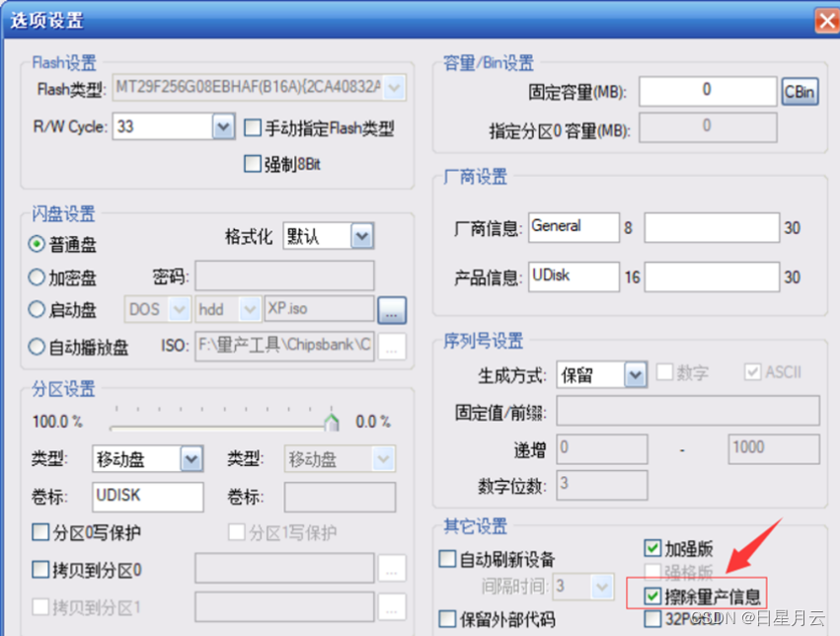
Task: Open the Flash类型 dropdown
Action: (x=394, y=87)
